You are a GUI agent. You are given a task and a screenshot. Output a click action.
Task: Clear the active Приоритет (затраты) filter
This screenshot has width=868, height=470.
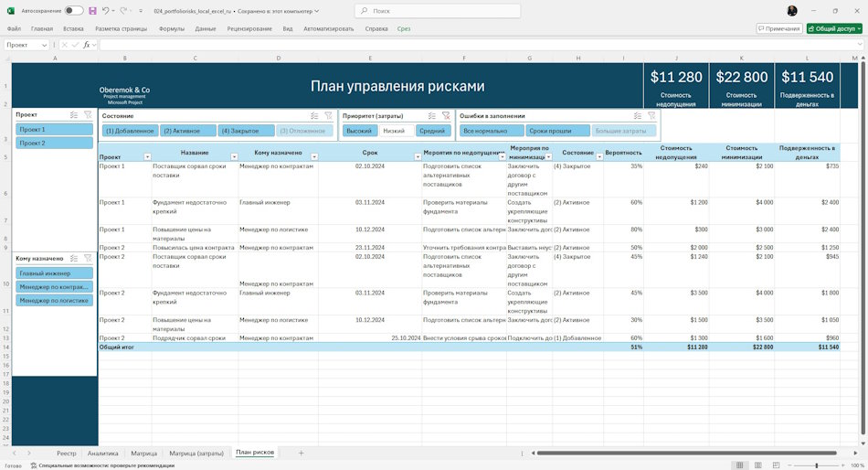tap(446, 116)
